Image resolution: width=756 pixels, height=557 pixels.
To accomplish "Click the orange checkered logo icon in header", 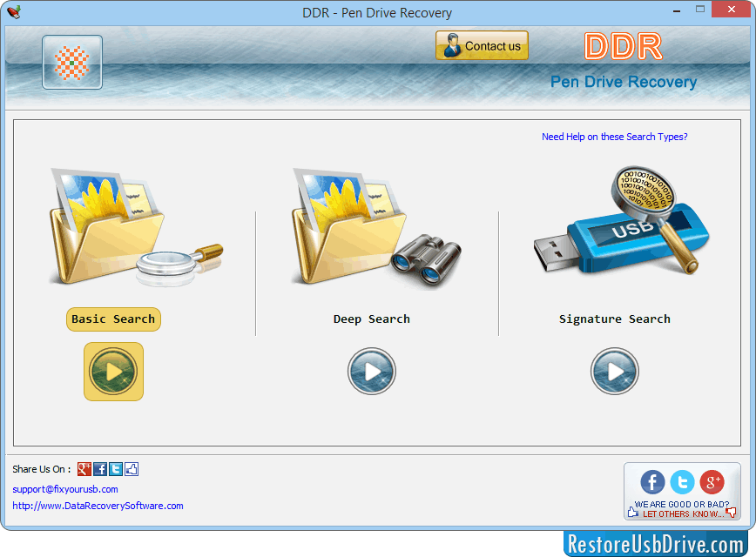I will pyautogui.click(x=71, y=62).
